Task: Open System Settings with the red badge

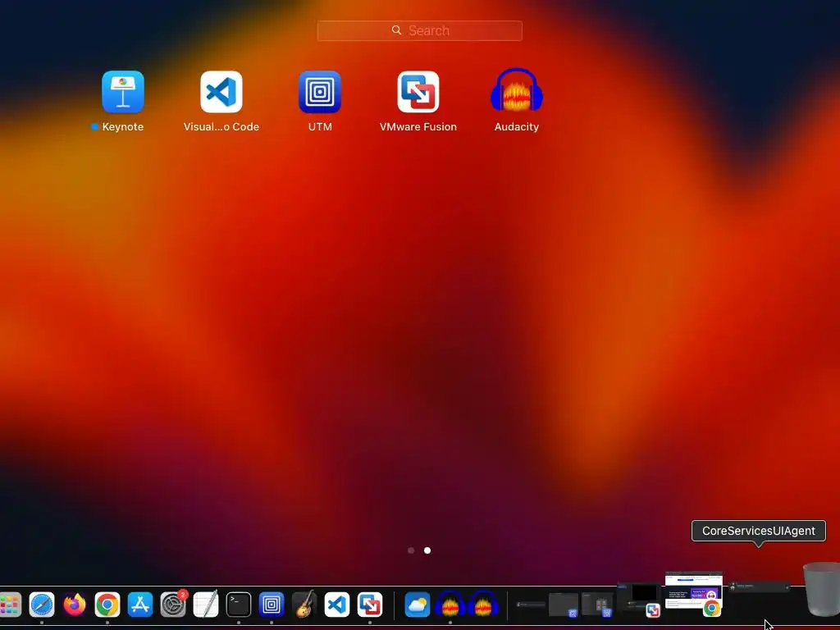Action: click(173, 605)
